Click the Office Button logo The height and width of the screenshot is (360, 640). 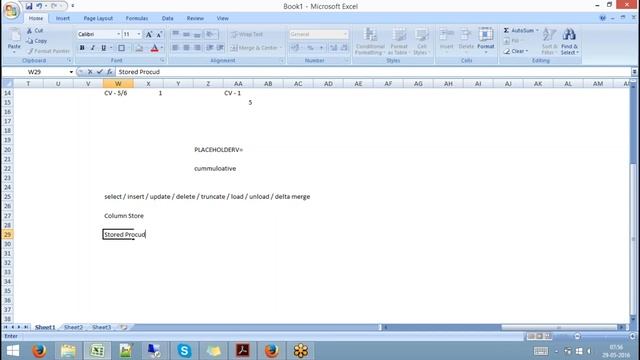[x=11, y=10]
